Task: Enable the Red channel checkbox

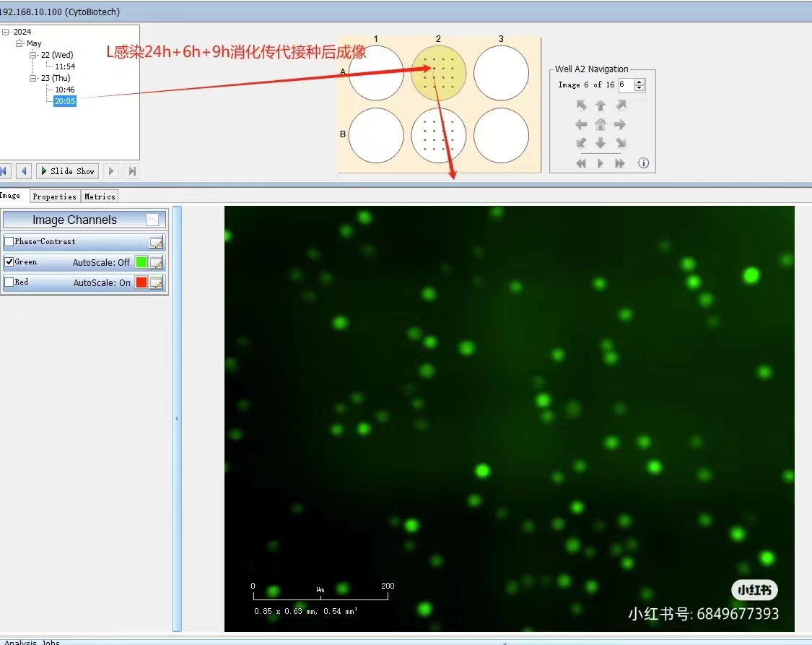Action: click(x=9, y=282)
